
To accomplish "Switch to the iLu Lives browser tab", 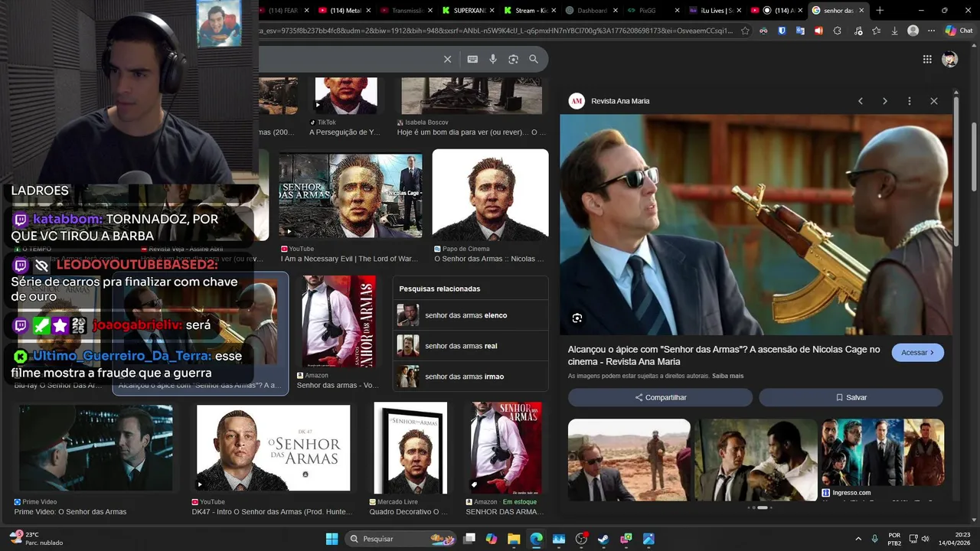I will pos(714,11).
